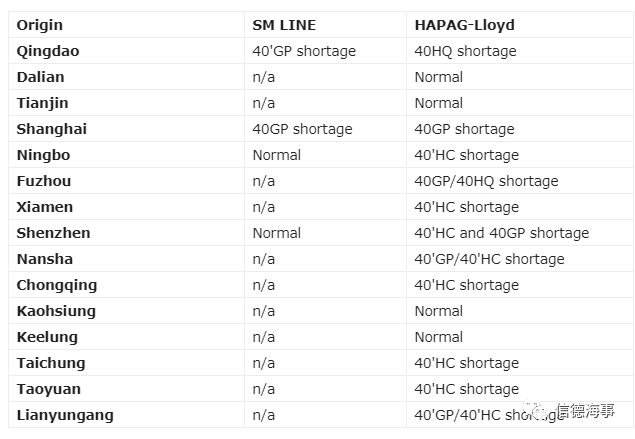Select the Ningbo row label
The width and height of the screenshot is (635, 439).
[43, 155]
